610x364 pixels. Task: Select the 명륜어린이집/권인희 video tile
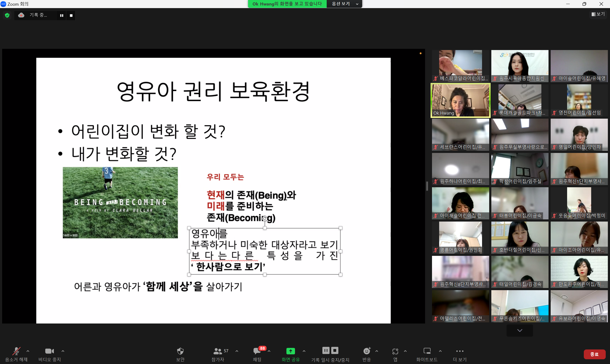[x=460, y=238]
